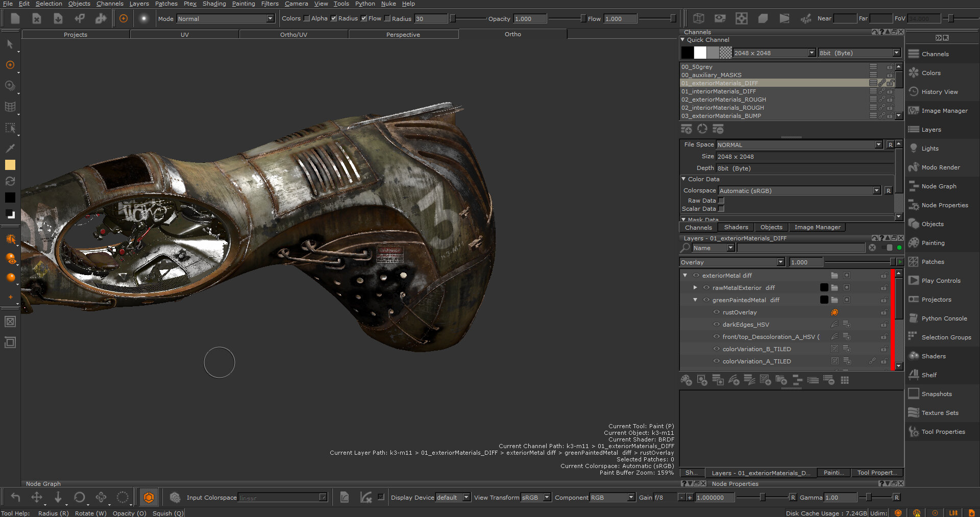
Task: Open the Modo Render palette
Action: coord(940,167)
